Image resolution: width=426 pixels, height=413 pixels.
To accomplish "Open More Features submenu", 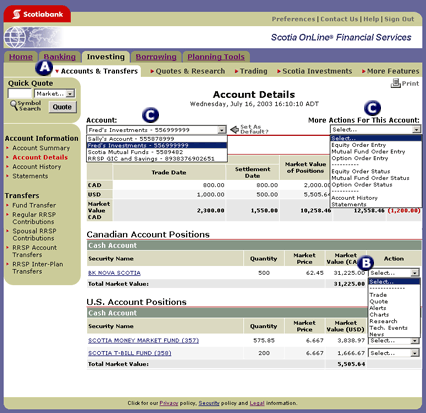I will click(393, 71).
